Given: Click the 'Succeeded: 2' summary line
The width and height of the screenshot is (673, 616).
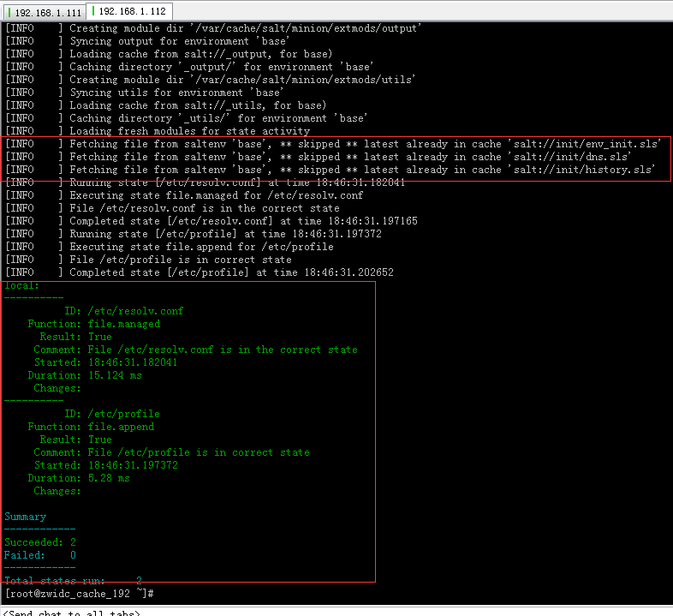Looking at the screenshot, I should click(x=40, y=542).
